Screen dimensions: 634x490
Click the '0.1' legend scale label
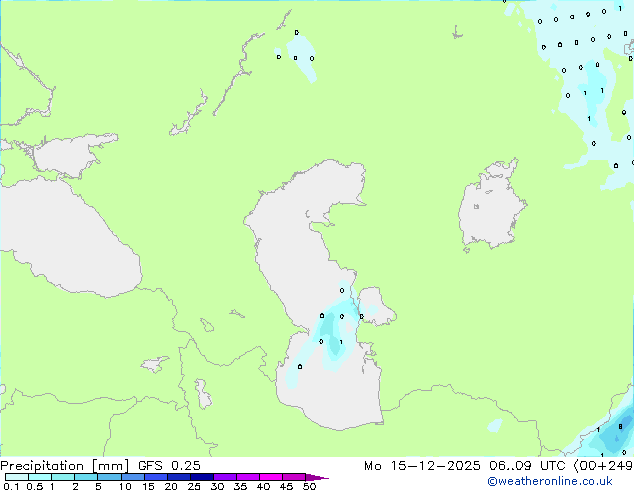pos(11,486)
